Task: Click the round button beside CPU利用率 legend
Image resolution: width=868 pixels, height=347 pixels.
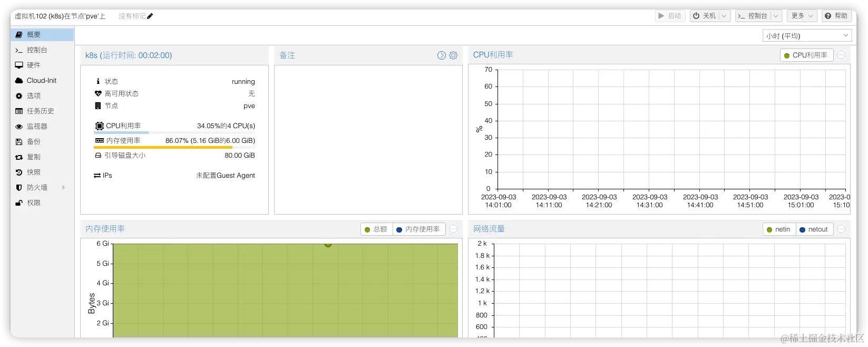Action: coord(842,55)
